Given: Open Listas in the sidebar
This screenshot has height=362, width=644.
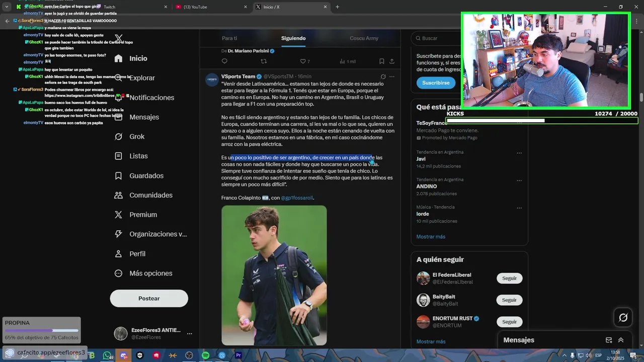Looking at the screenshot, I should (x=131, y=156).
